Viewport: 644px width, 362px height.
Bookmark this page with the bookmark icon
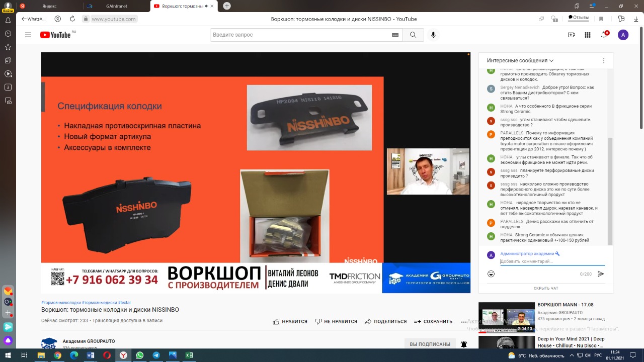601,19
